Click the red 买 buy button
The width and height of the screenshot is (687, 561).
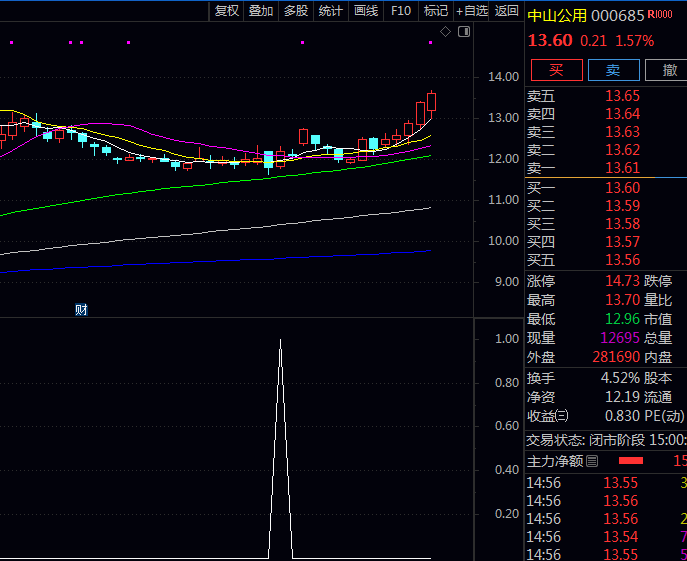(556, 70)
